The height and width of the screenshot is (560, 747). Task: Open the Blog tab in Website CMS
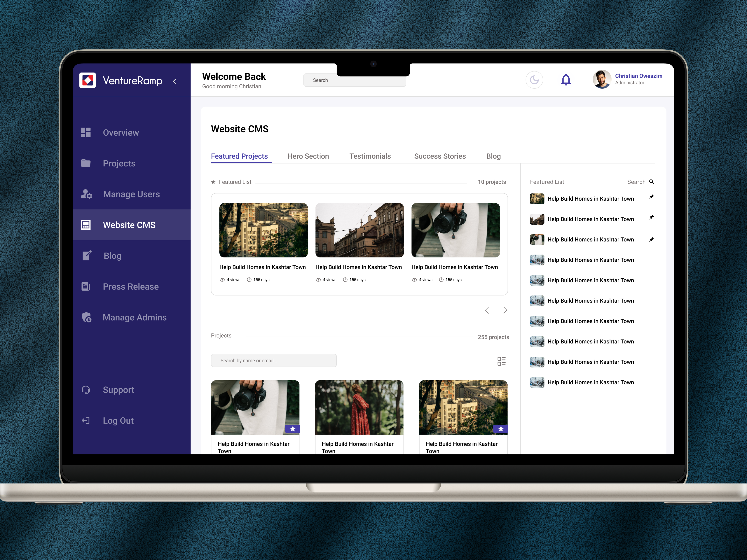493,156
